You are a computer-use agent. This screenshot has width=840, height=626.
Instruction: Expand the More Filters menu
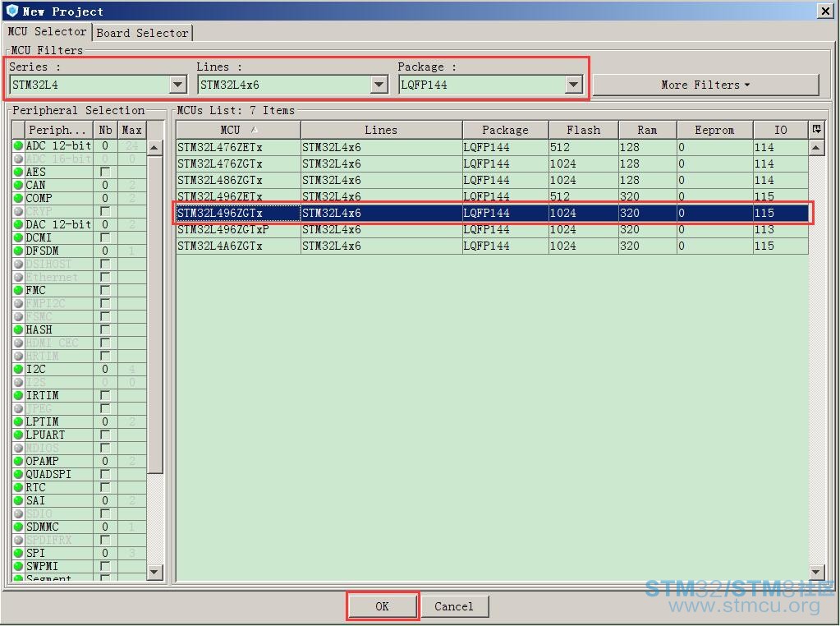[705, 85]
